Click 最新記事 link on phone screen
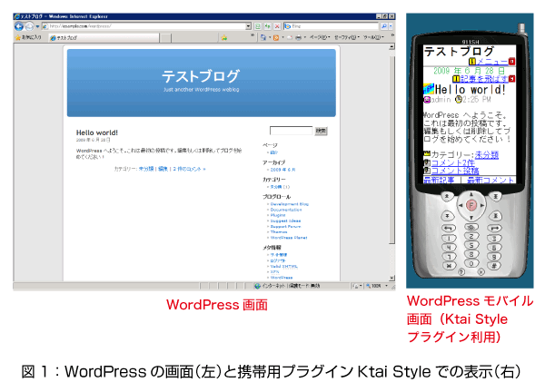Screen dimensions: 545x392 click(439, 180)
